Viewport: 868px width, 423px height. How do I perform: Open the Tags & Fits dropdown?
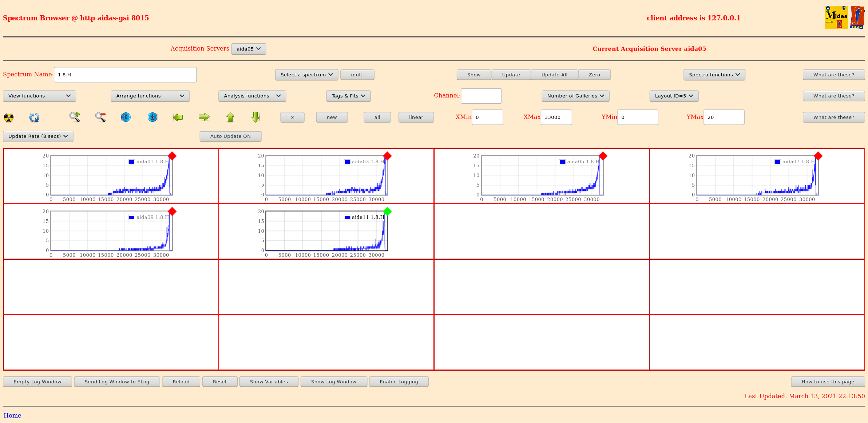[x=348, y=96]
